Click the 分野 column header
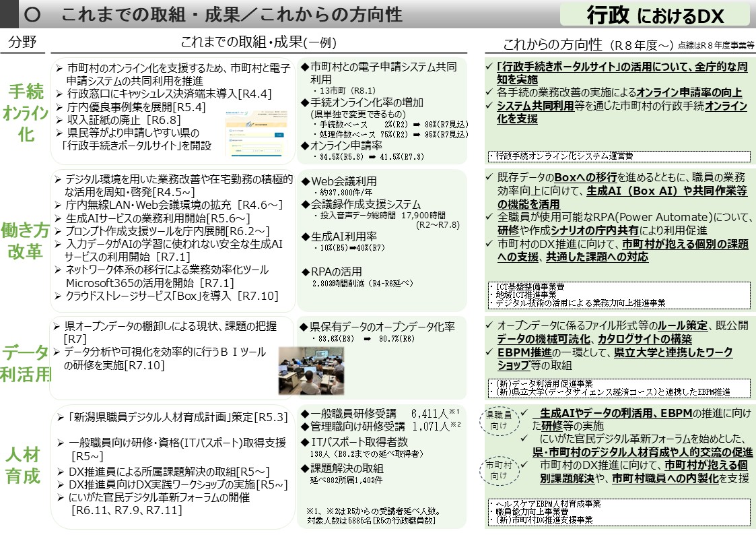 (x=22, y=42)
